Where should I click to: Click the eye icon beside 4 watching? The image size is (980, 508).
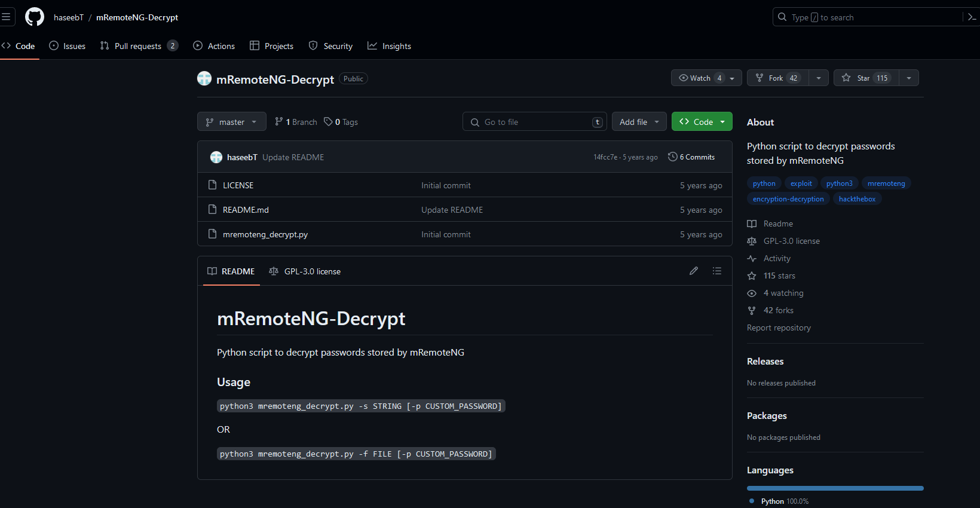(x=752, y=293)
